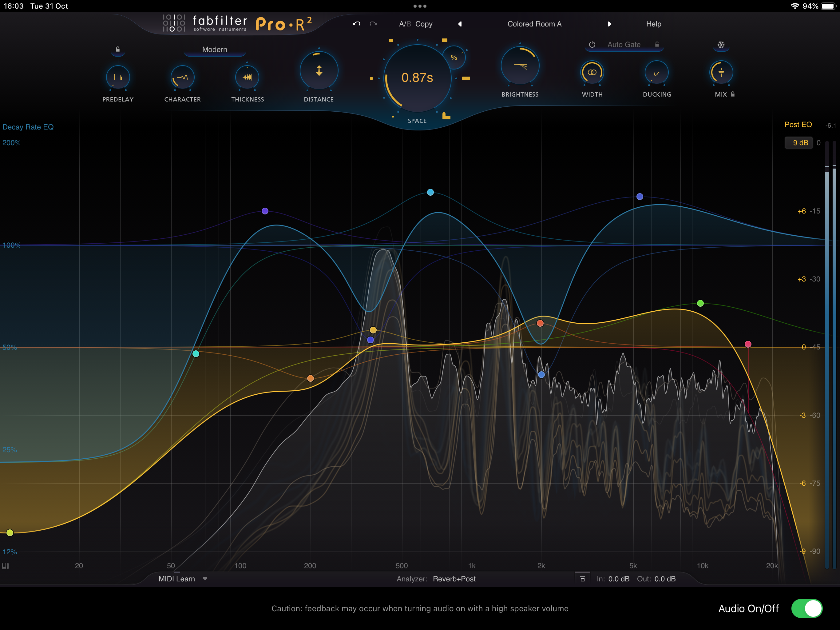Click the A/B Copy button

coord(424,24)
